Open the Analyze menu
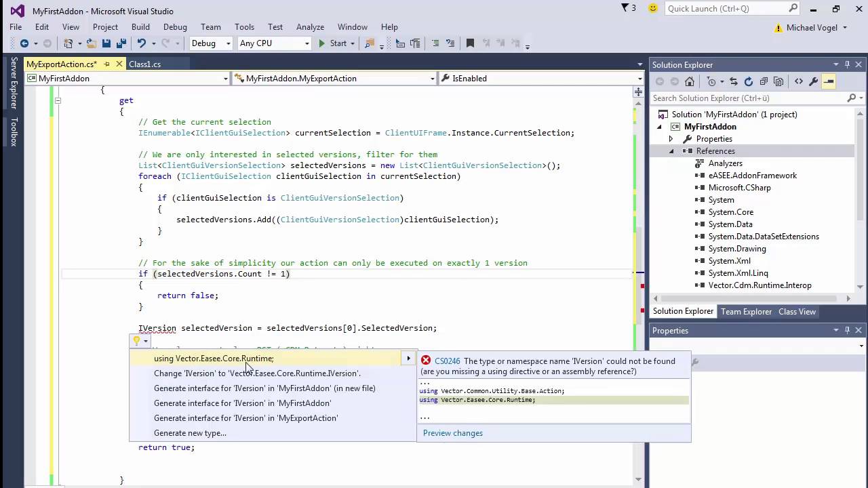The height and width of the screenshot is (488, 868). click(x=310, y=27)
